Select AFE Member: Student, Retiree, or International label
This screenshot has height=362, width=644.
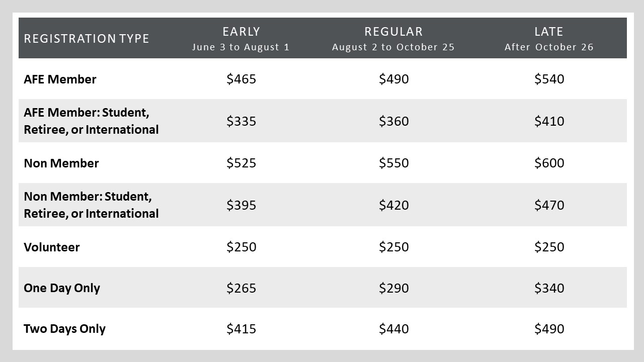pyautogui.click(x=91, y=121)
